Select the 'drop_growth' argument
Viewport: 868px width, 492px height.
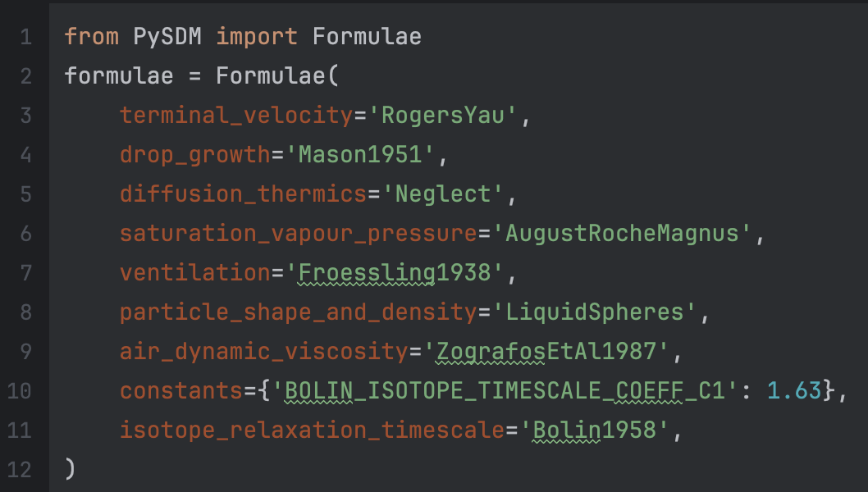[195, 155]
